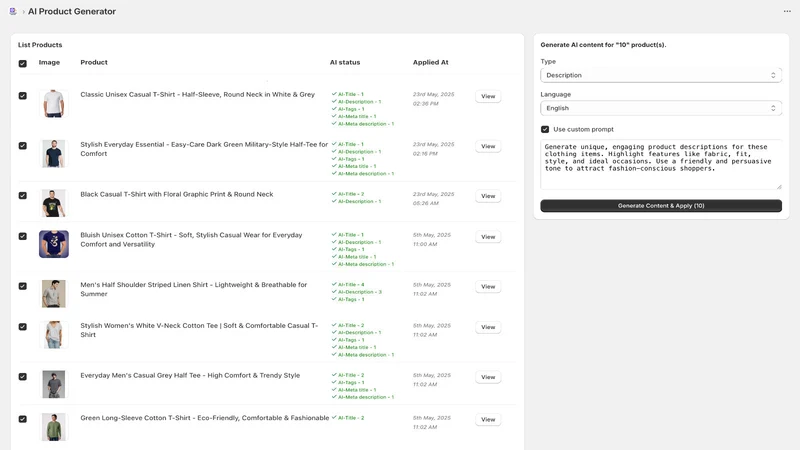View the Green Long-Sleeve Cotton T-Shirt product
The image size is (800, 450).
(488, 420)
